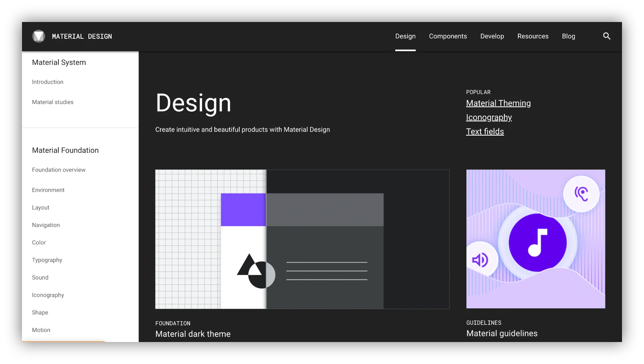Click the 'Create intuitive and beautiful products' subtitle

[x=242, y=130]
